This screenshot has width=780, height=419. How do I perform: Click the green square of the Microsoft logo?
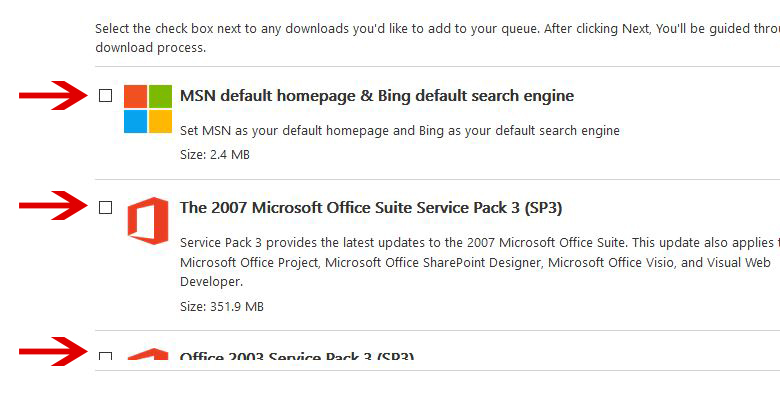161,96
